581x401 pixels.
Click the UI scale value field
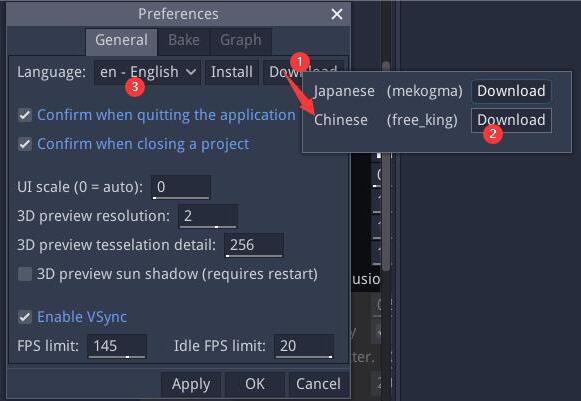(x=181, y=187)
